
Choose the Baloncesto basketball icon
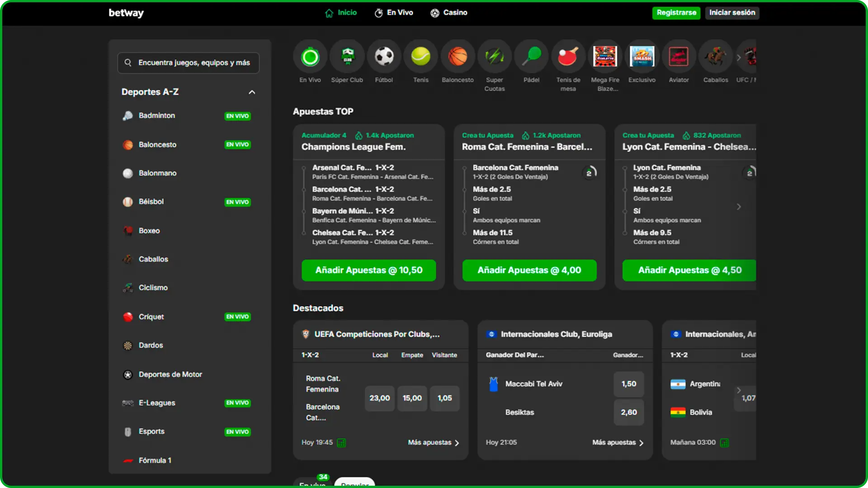click(x=458, y=57)
